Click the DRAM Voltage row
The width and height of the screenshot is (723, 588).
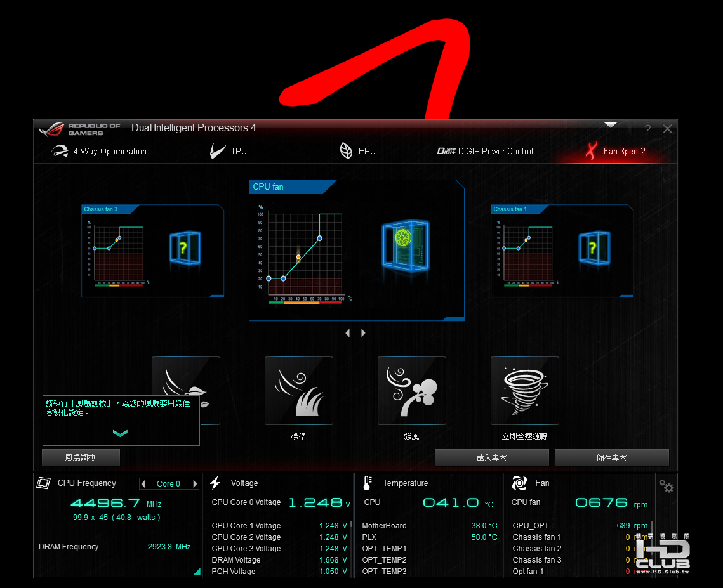279,560
